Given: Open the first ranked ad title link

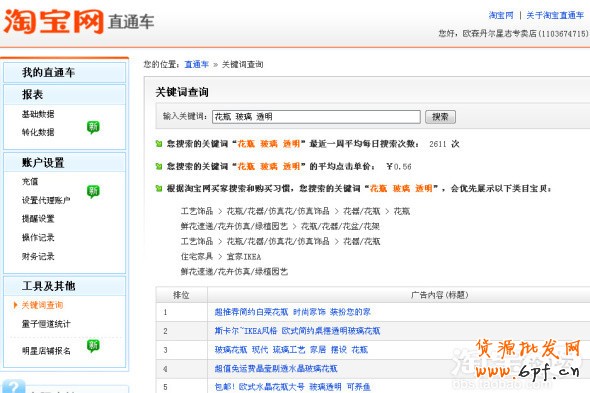Looking at the screenshot, I should tap(292, 312).
